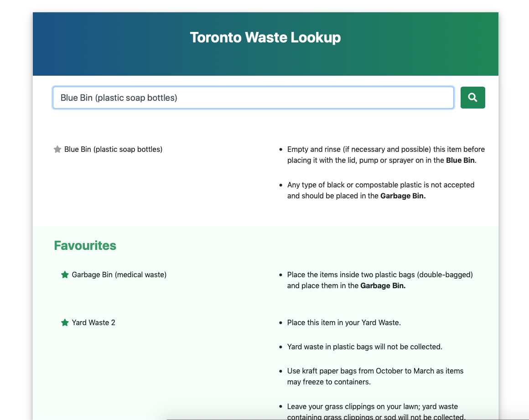
Task: Remove Yard Waste 2 from favourites via star
Action: (x=65, y=322)
